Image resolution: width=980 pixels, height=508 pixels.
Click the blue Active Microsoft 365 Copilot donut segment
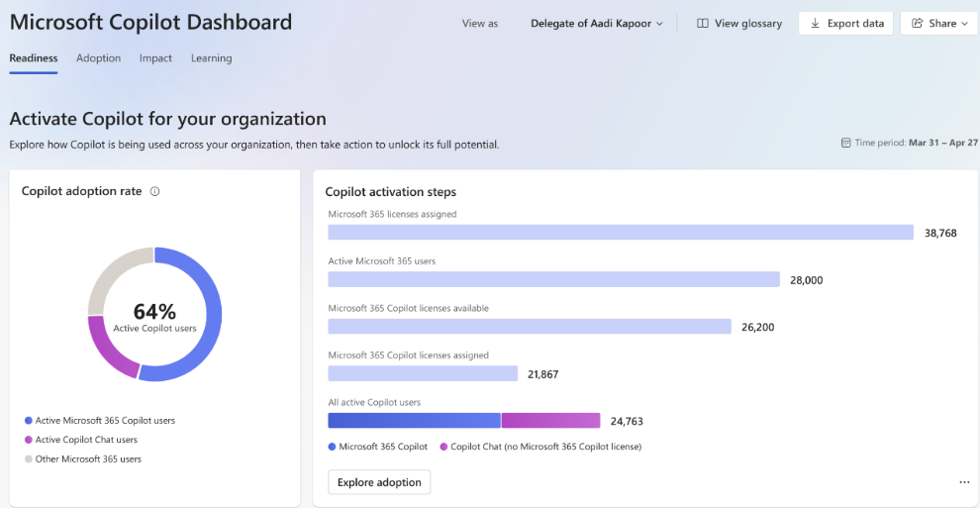pos(213,314)
